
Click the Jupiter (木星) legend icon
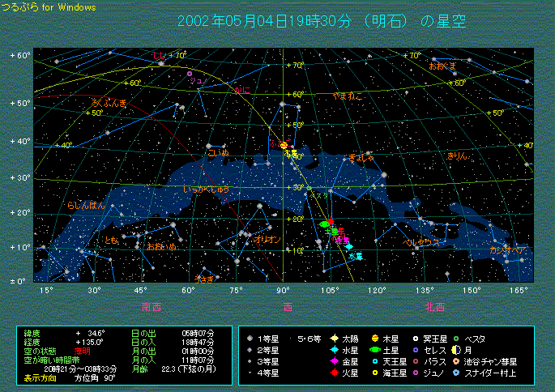click(375, 338)
